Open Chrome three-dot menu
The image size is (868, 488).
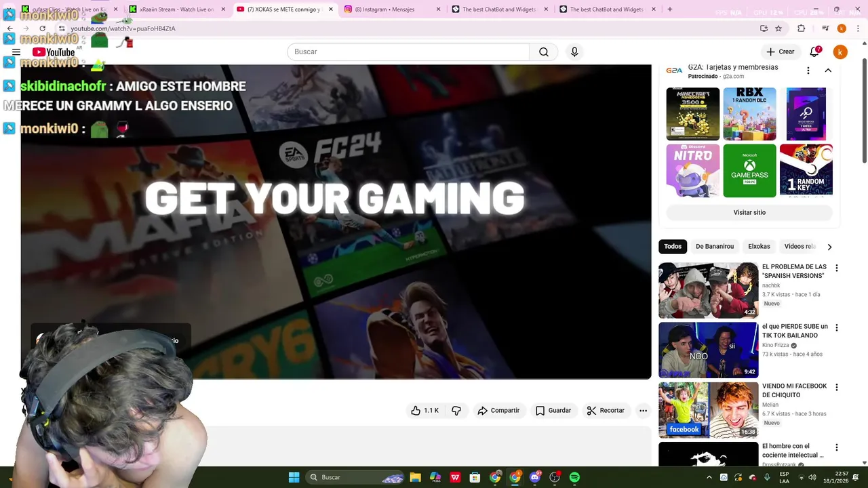[x=857, y=28]
